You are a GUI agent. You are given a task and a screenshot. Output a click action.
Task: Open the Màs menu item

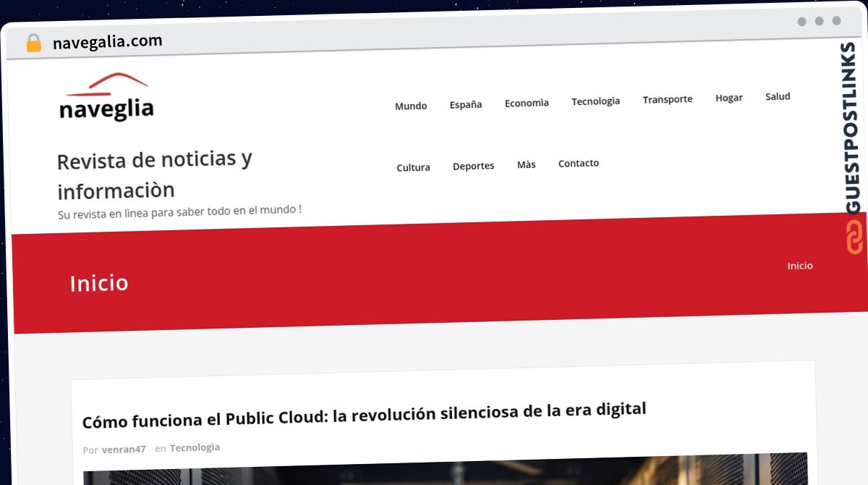(527, 164)
